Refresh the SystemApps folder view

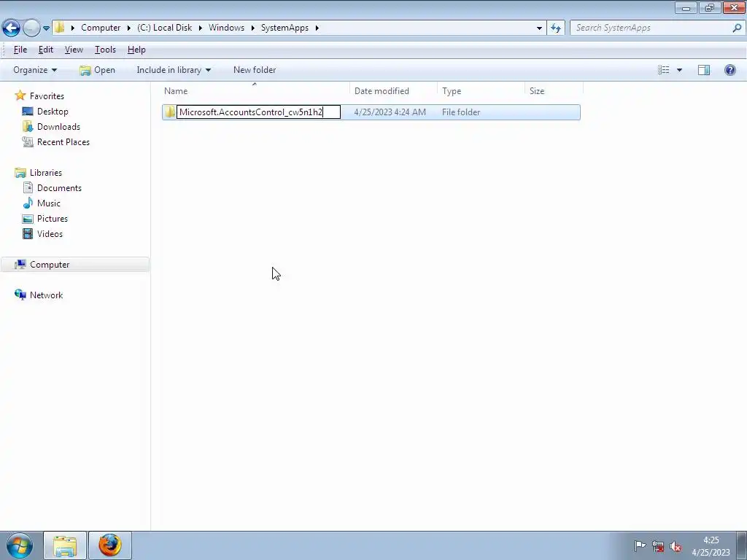(555, 28)
